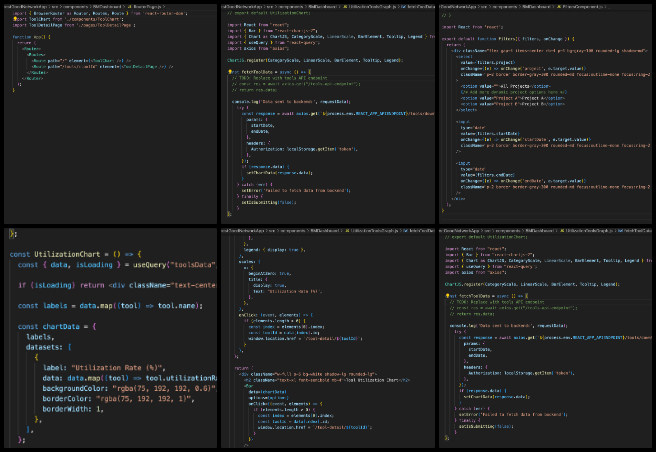Viewport: 656px width, 452px height.
Task: Click the 'const chartData = {' line
Action: pos(57,326)
